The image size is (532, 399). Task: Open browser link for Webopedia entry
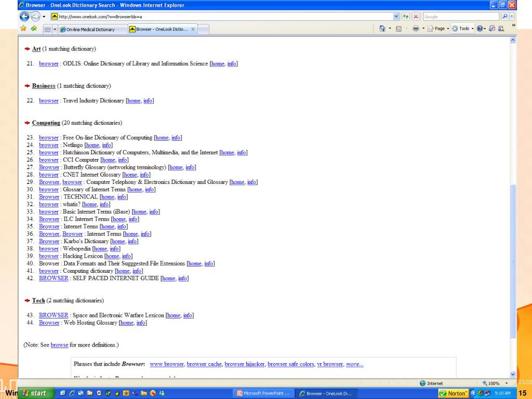pyautogui.click(x=48, y=249)
